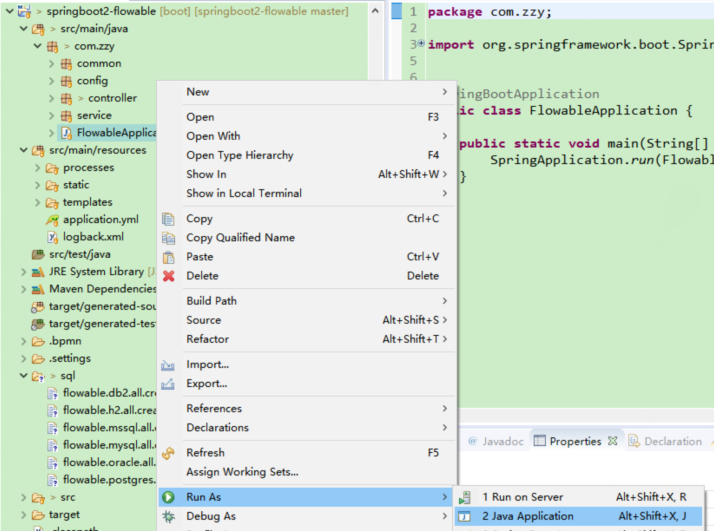Viewport: 714px width, 531px height.
Task: Select 1 Run on Server option
Action: tap(579, 497)
